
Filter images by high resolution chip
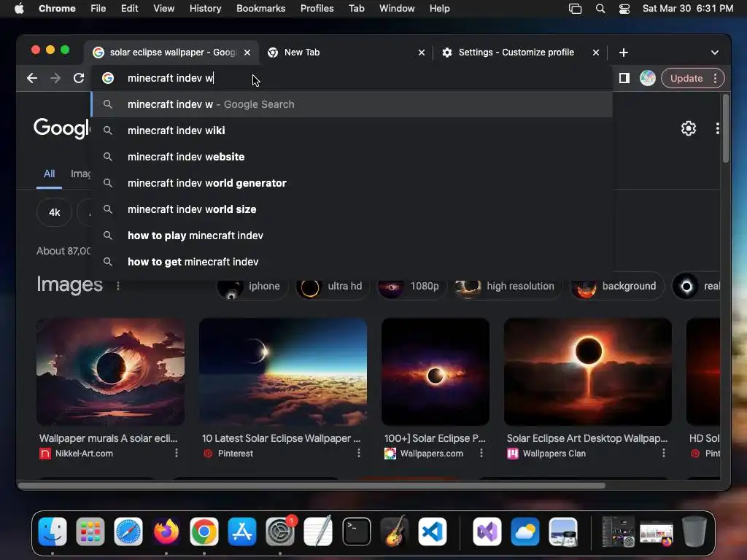tap(508, 286)
